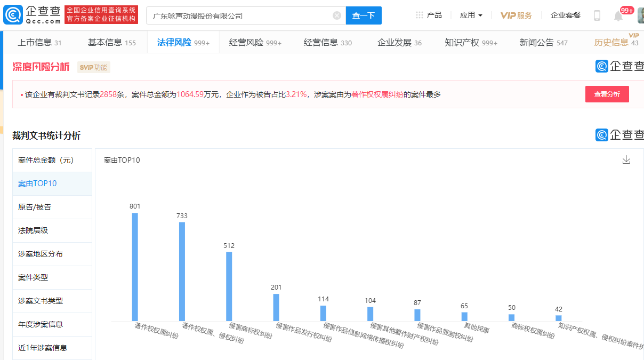The height and width of the screenshot is (360, 644).
Task: Switch to 上市信息 tab
Action: coord(39,43)
